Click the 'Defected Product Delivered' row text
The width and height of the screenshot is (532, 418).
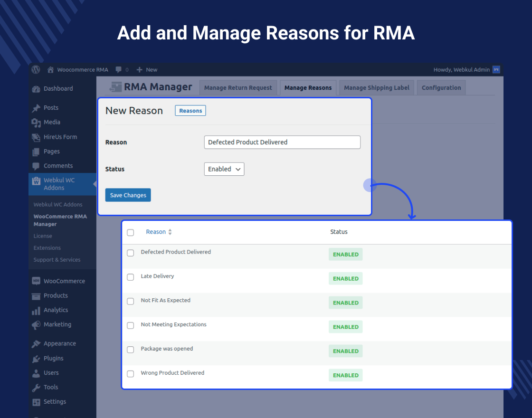pos(176,252)
